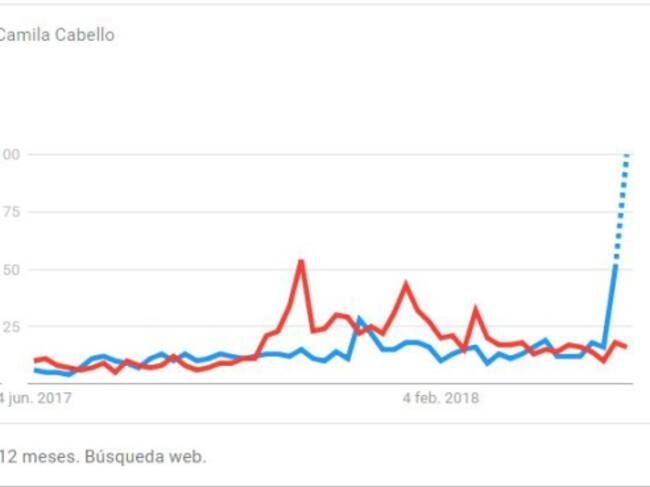
Task: Click the blue line's mid-chart peak
Action: coord(361,319)
